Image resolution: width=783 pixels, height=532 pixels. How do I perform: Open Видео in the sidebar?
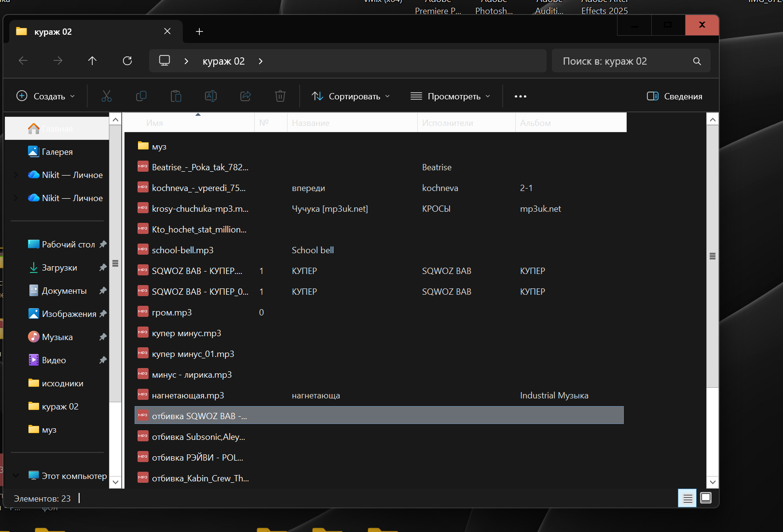coord(57,360)
